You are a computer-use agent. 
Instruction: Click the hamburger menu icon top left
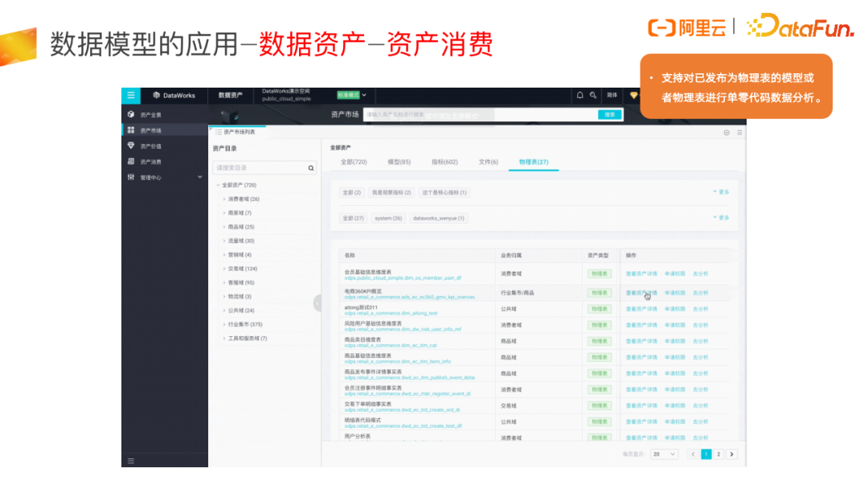[x=130, y=95]
